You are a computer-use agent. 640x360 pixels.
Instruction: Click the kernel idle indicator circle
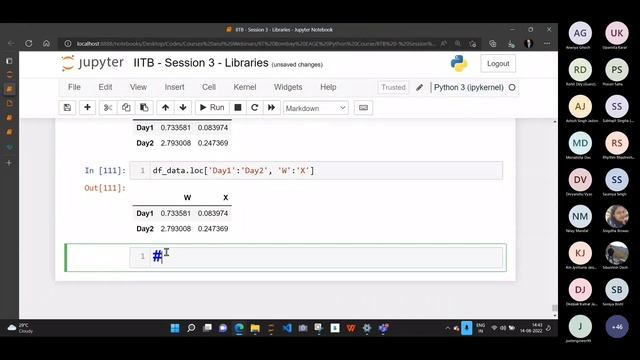click(512, 87)
